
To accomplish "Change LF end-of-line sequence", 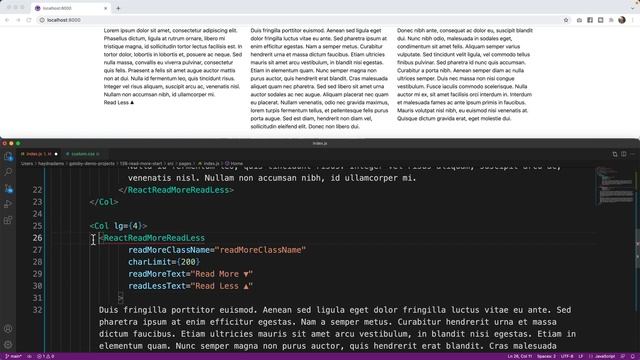I will (580, 356).
